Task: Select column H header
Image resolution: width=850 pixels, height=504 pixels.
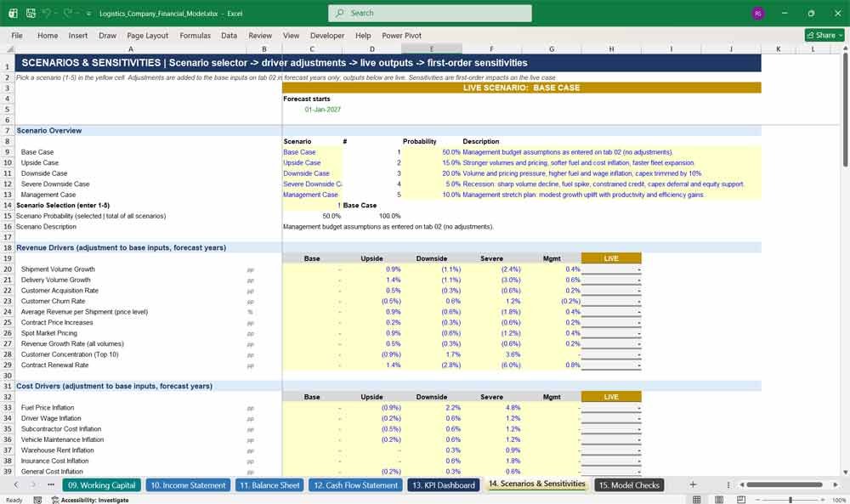Action: coord(611,48)
